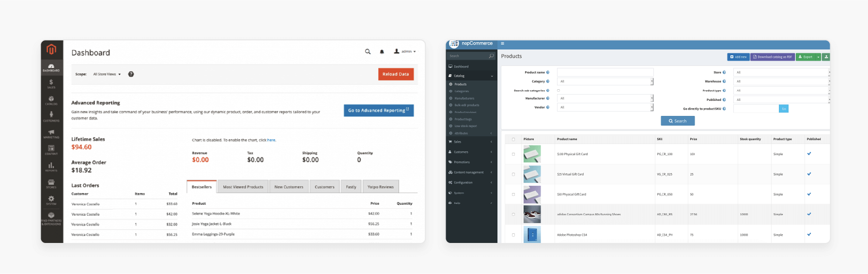Switch to the Most Viewed Products tab
The width and height of the screenshot is (868, 274).
243,187
